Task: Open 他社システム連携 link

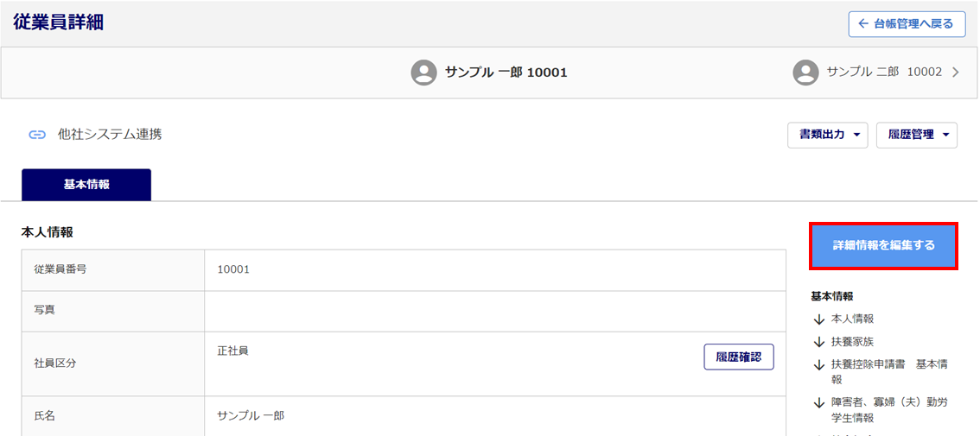Action: (x=110, y=135)
